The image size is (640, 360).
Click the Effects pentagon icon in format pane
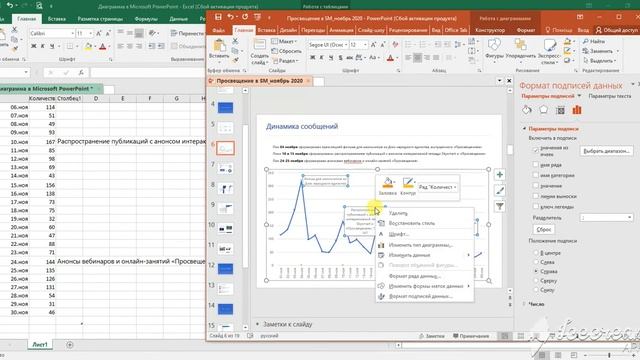544,110
